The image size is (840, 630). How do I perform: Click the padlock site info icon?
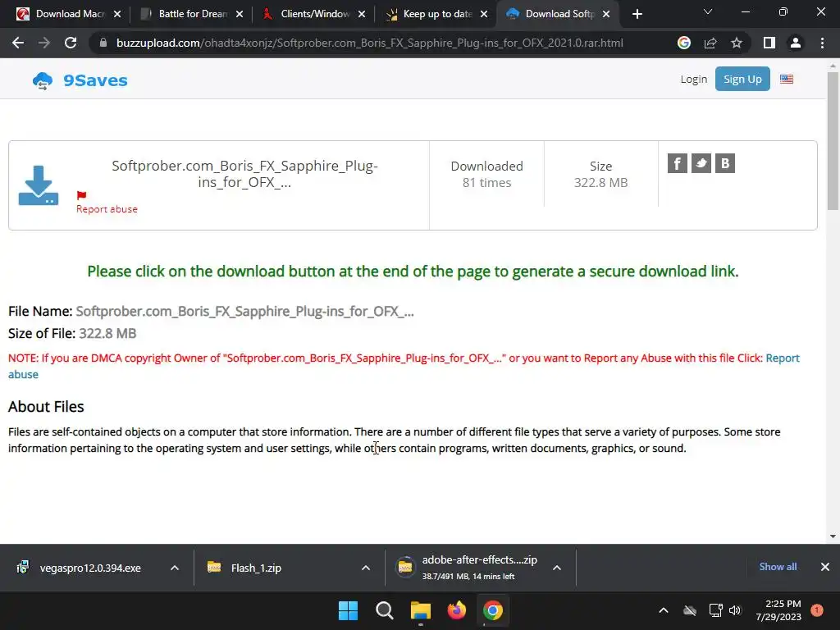[x=103, y=43]
